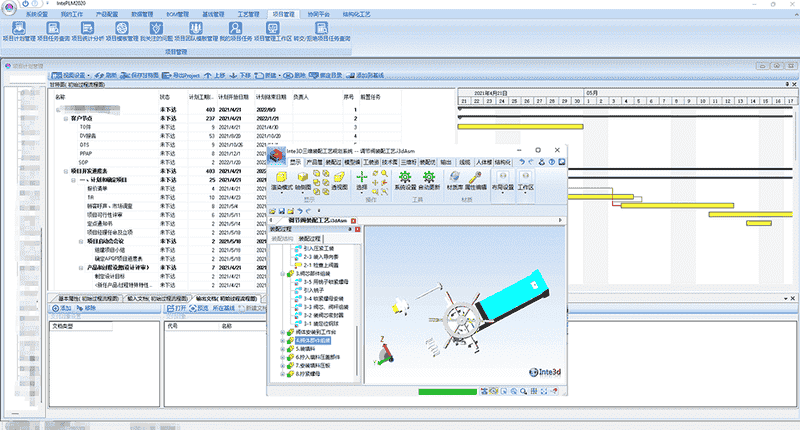Click 移除 button in bottom document panel

(x=86, y=308)
